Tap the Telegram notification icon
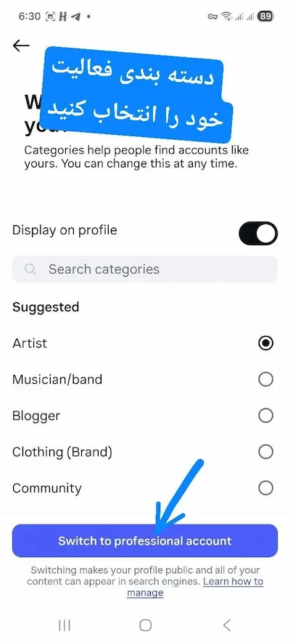 (x=75, y=17)
